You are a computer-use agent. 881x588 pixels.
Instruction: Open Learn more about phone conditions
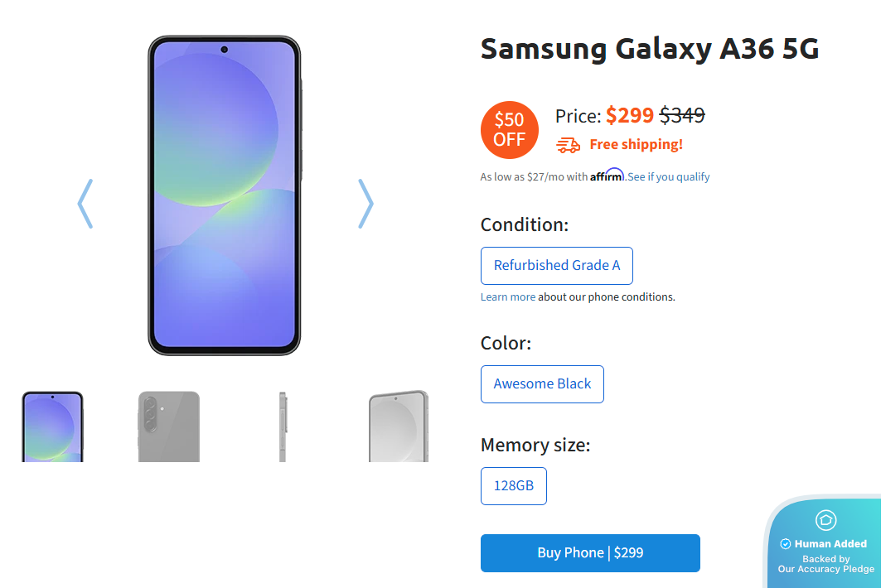(508, 296)
